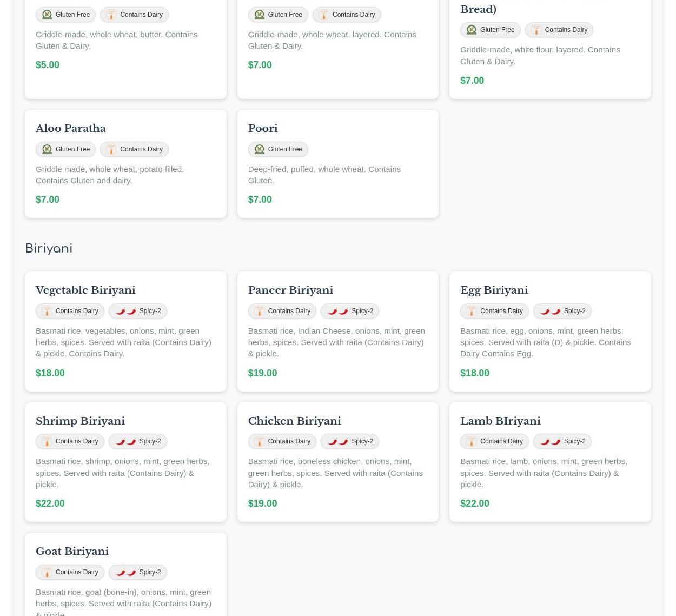Click the Goat Biriyani item title
This screenshot has height=616, width=676.
72,551
